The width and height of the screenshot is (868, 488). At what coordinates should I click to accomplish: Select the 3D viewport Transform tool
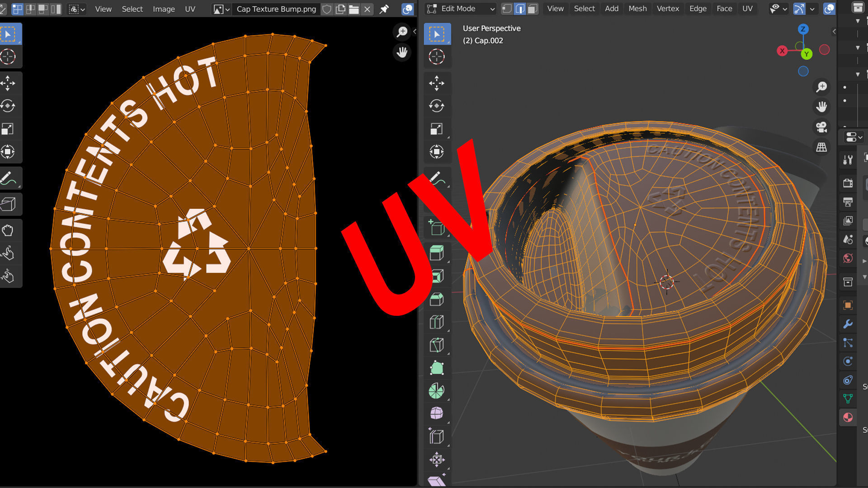[x=437, y=152]
